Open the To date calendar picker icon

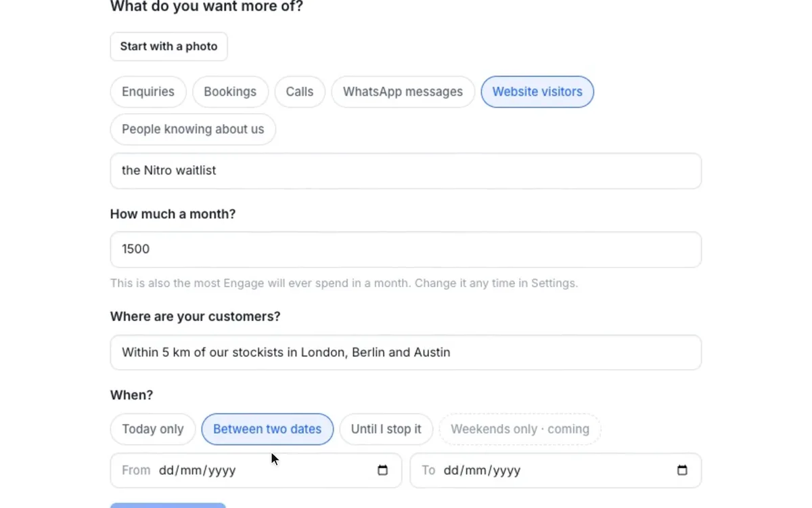(x=682, y=470)
